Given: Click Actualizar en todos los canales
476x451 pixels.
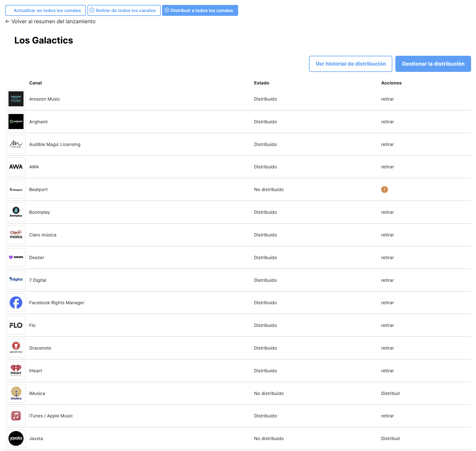Looking at the screenshot, I should click(45, 10).
